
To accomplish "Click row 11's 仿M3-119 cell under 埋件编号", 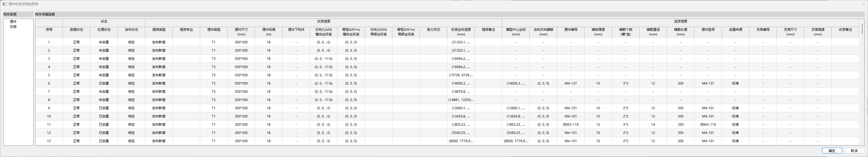I will coord(570,125).
